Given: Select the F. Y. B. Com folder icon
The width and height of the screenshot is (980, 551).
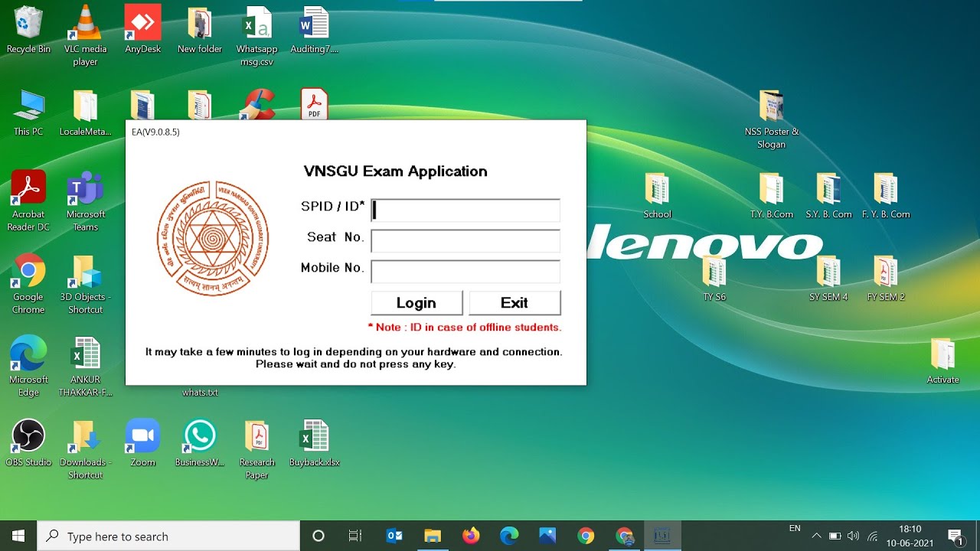Looking at the screenshot, I should pyautogui.click(x=885, y=195).
